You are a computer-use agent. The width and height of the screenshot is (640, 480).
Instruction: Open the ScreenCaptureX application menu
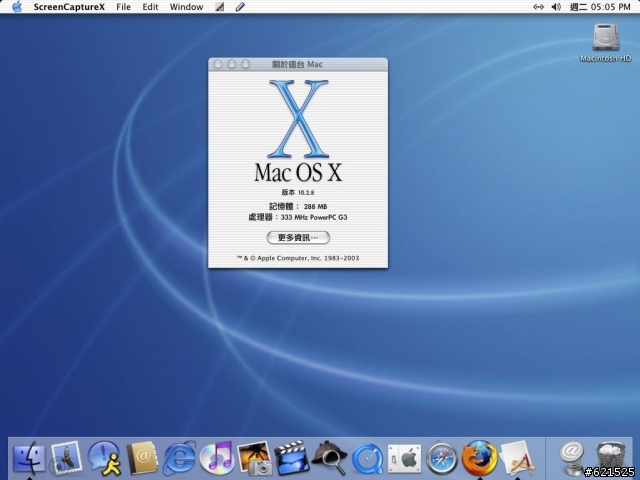coord(69,7)
